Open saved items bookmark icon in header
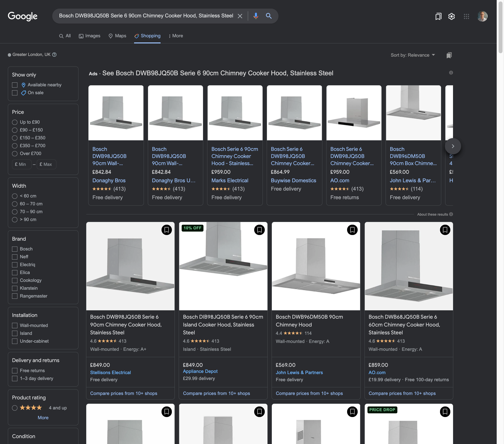The image size is (504, 444). coord(438,16)
